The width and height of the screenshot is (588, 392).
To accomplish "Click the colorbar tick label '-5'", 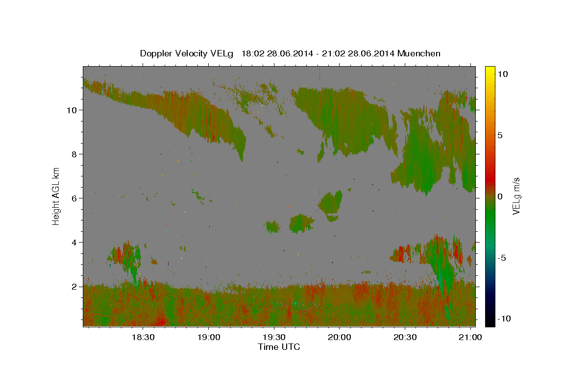I will tap(502, 258).
